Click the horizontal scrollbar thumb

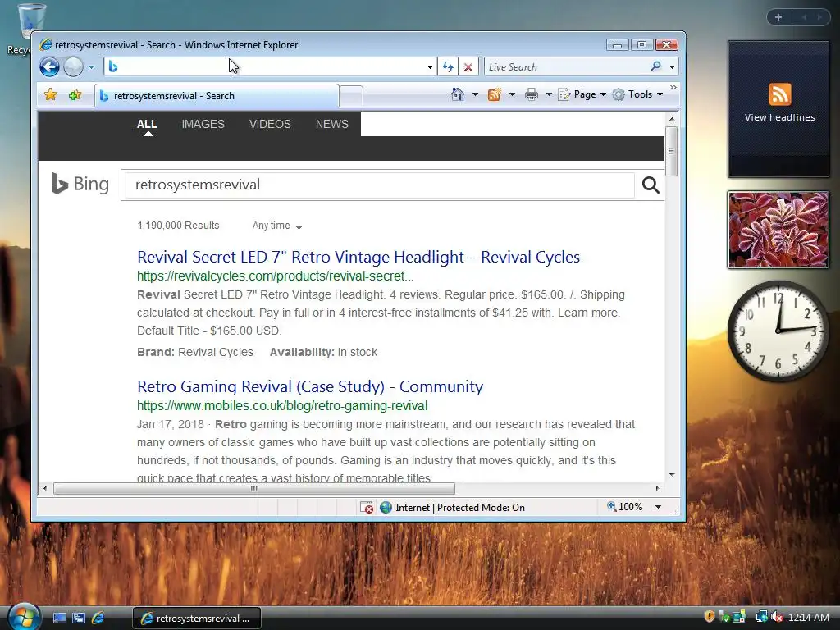point(254,488)
